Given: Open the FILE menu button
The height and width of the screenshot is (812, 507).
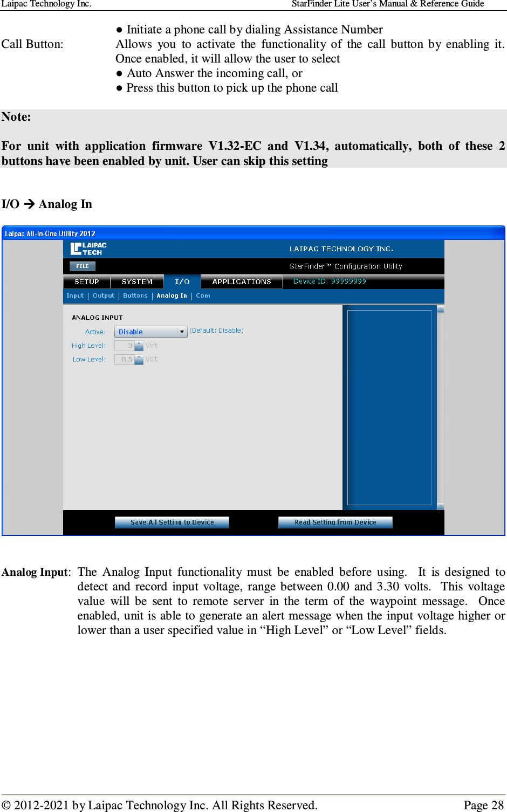Looking at the screenshot, I should (x=83, y=266).
